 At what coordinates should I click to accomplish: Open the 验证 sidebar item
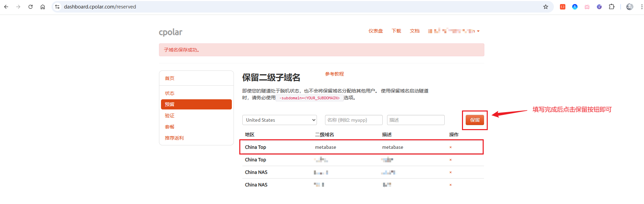pyautogui.click(x=169, y=116)
